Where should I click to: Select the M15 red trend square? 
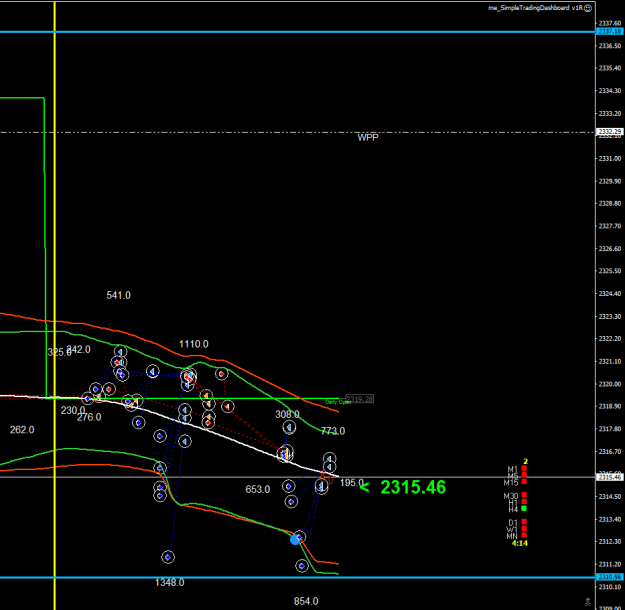(x=524, y=482)
